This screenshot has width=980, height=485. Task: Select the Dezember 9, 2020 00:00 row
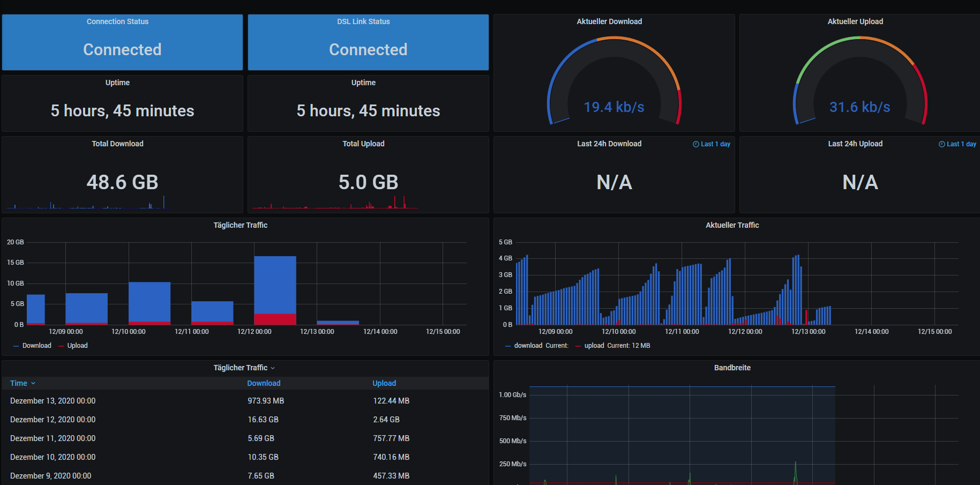pyautogui.click(x=245, y=476)
